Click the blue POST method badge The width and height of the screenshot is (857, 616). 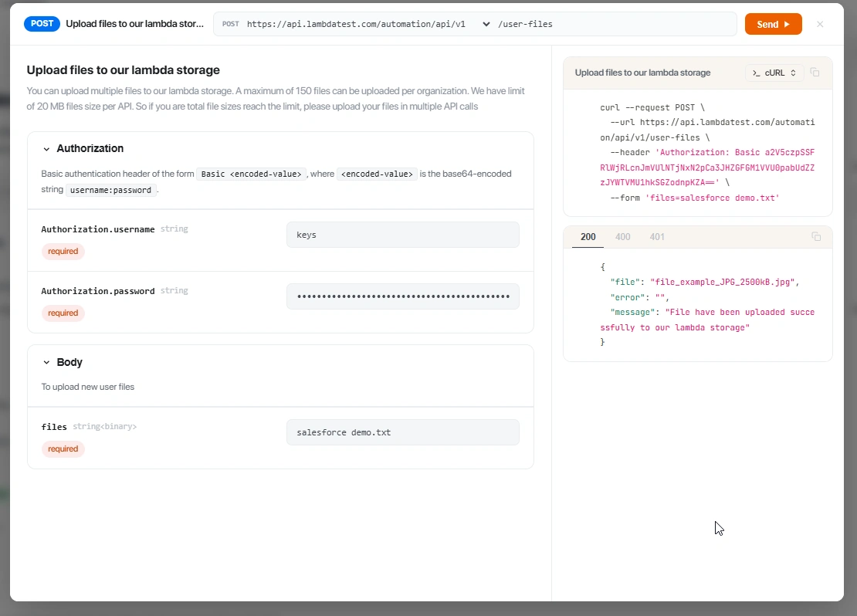(x=42, y=23)
